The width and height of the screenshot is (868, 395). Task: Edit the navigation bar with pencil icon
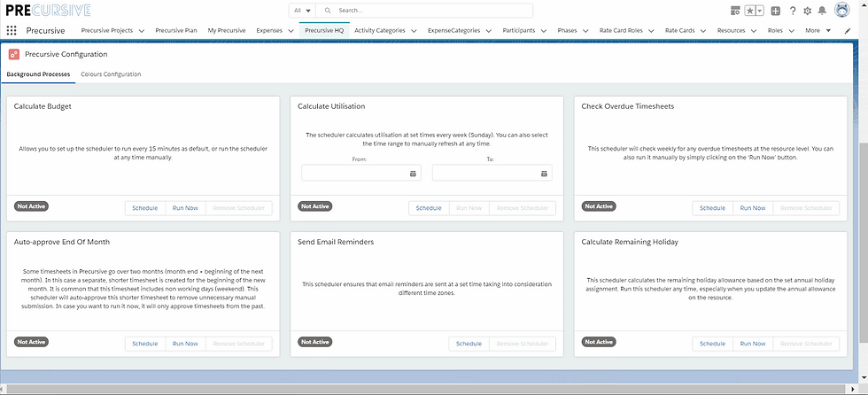[x=848, y=31]
